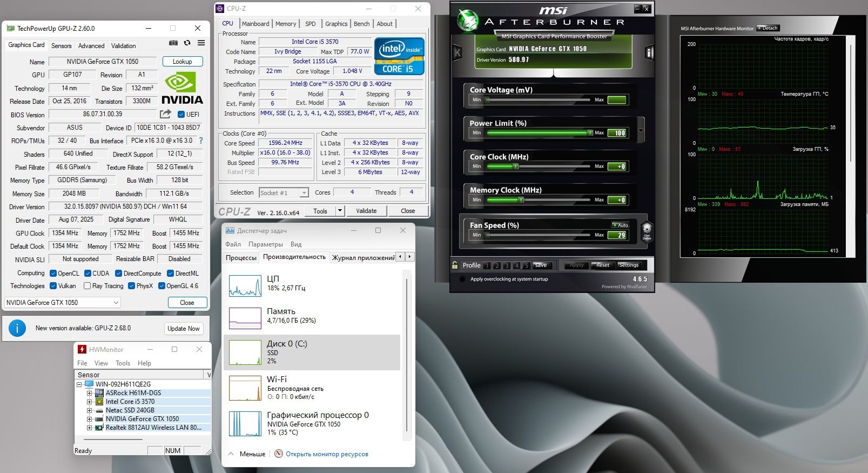This screenshot has width=868, height=473.
Task: Toggle the Ray Tracing checkbox
Action: (88, 286)
